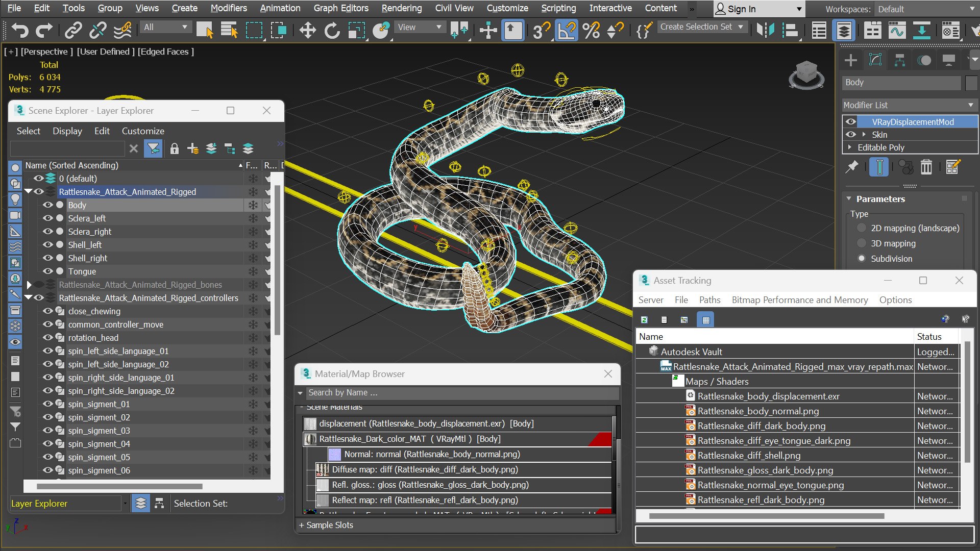Activate the Select and Scale tool

(357, 31)
